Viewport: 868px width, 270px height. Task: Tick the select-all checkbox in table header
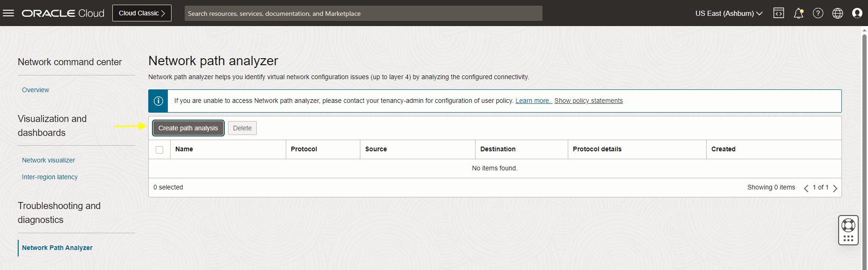pyautogui.click(x=159, y=149)
